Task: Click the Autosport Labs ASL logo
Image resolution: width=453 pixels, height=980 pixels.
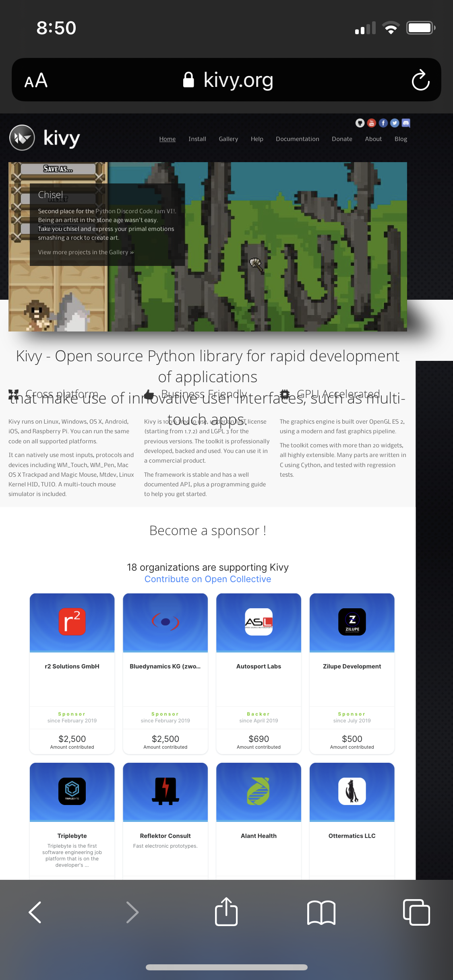Action: point(259,622)
